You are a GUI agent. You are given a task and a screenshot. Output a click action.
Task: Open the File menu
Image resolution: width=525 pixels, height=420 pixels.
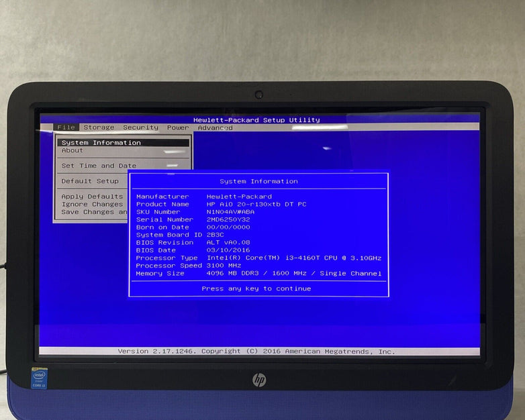point(66,127)
